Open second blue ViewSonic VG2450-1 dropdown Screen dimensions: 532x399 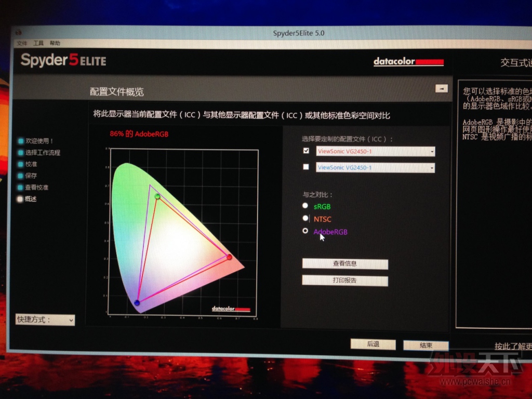(x=375, y=168)
